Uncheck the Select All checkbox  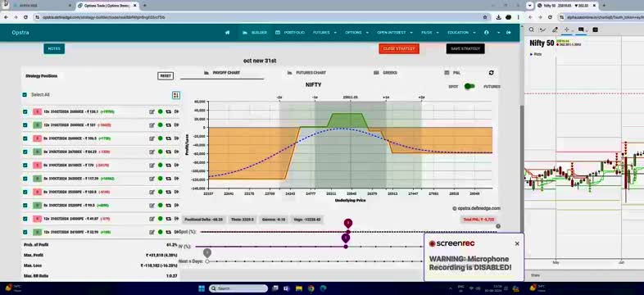point(25,95)
